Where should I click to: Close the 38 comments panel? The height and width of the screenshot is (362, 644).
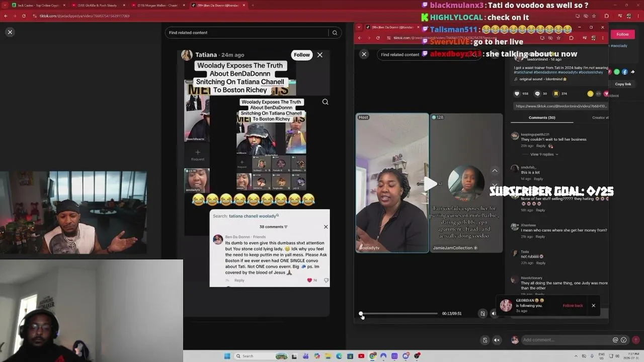pyautogui.click(x=326, y=227)
